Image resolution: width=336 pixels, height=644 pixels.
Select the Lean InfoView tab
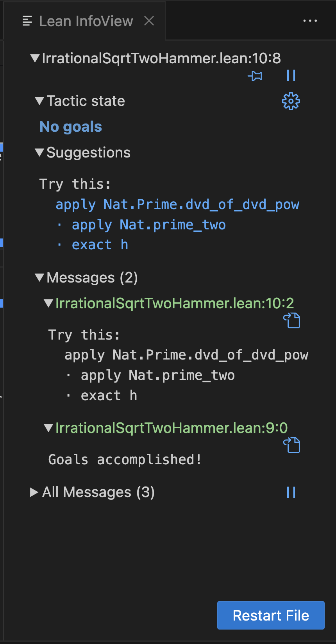86,21
